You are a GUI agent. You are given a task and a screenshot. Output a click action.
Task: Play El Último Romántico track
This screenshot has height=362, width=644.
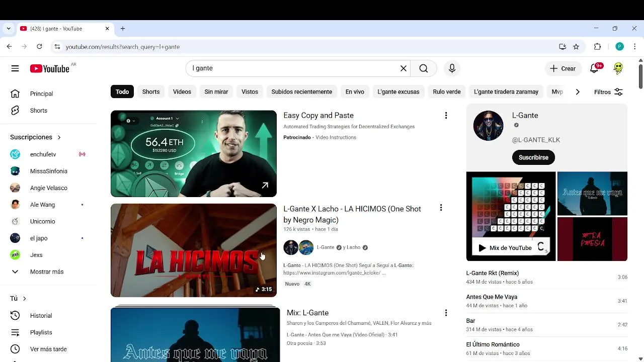coord(547,348)
